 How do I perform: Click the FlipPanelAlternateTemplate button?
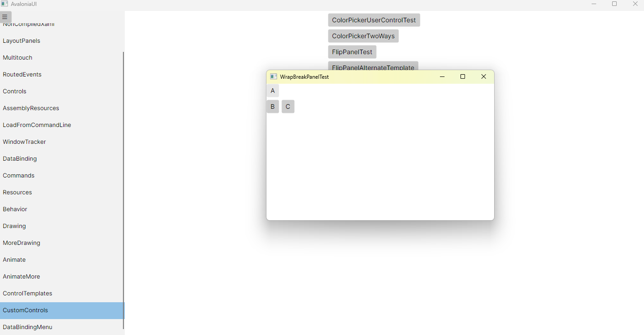(373, 67)
